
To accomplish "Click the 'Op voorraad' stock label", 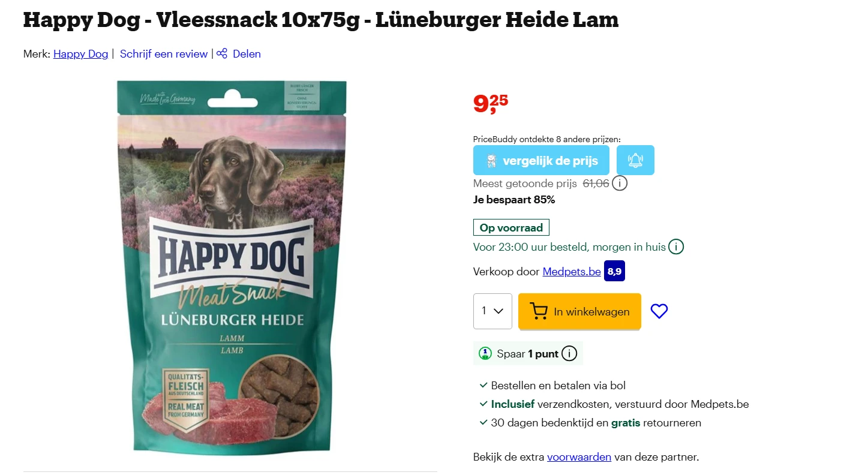I will tap(511, 228).
